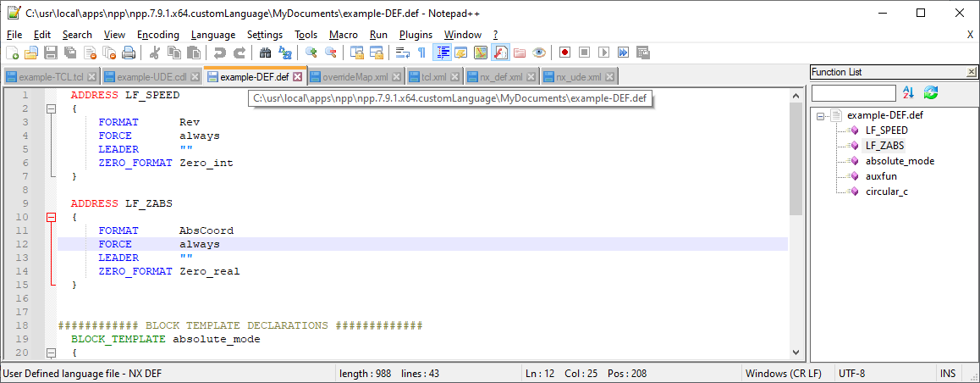Click the Close All toolbar icon
Viewport: 980px width, 383px height.
click(x=109, y=53)
